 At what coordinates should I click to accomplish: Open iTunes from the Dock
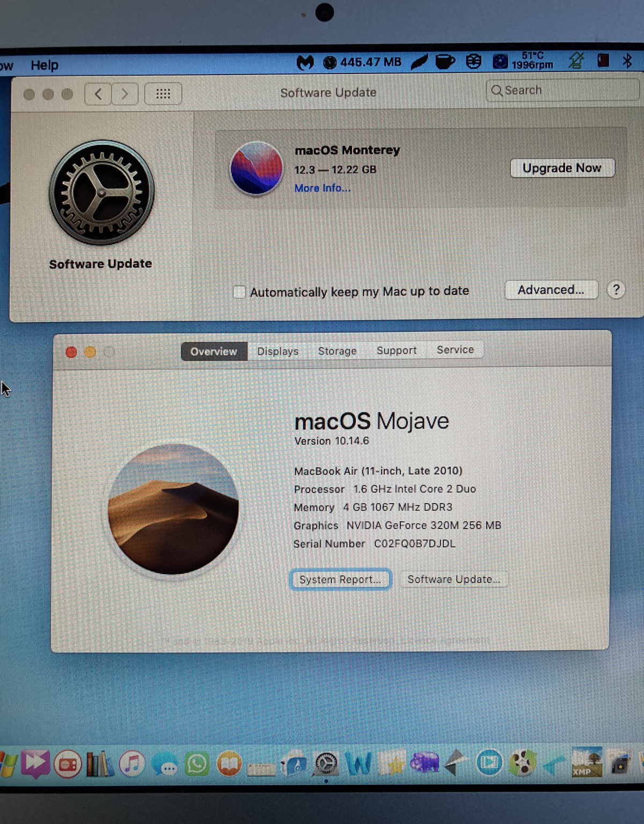tap(132, 764)
